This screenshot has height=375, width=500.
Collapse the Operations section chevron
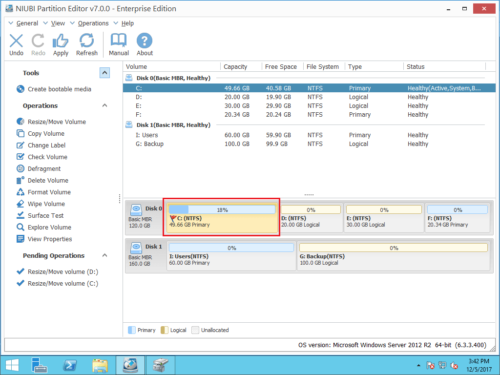(x=105, y=105)
